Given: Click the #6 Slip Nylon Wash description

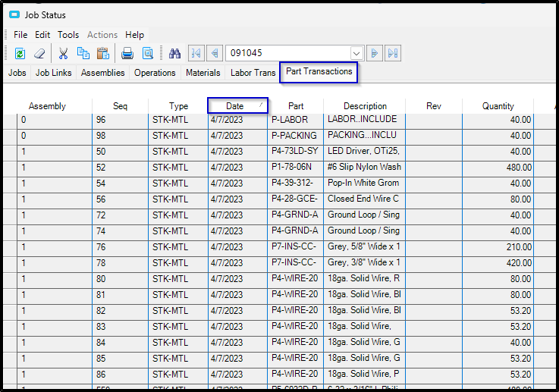Looking at the screenshot, I should click(x=365, y=168).
